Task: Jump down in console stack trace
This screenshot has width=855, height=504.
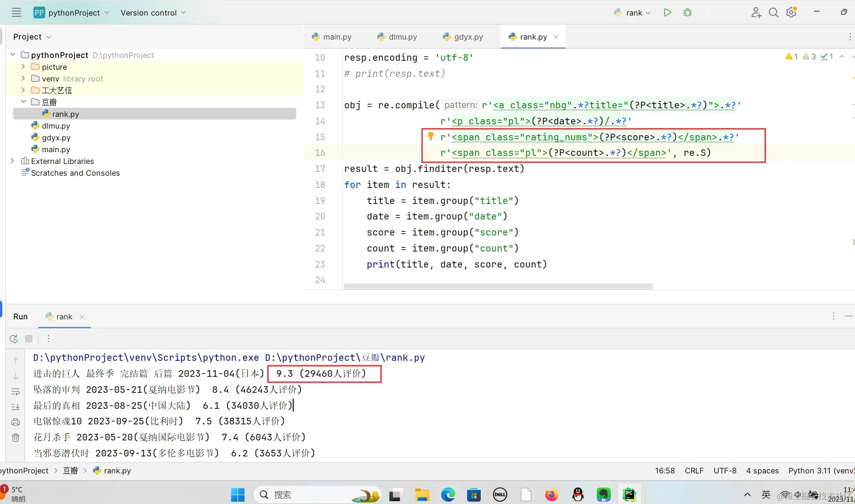Action: click(16, 376)
